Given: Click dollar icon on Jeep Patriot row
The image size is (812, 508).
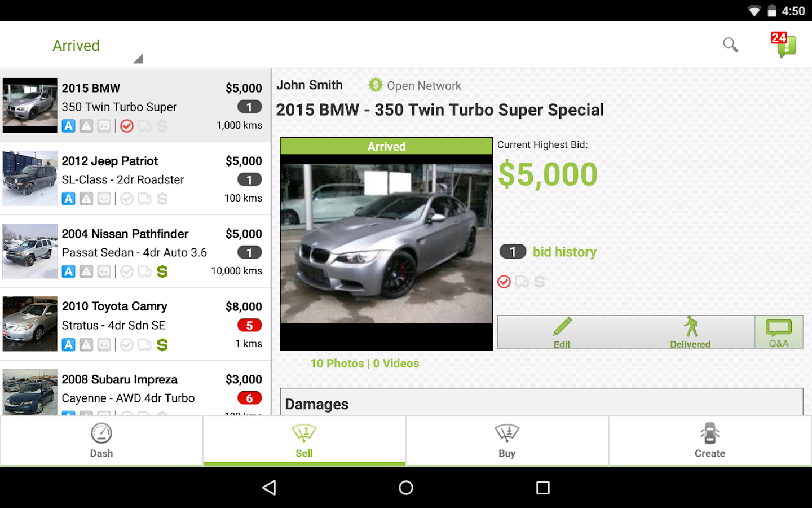Looking at the screenshot, I should point(162,199).
